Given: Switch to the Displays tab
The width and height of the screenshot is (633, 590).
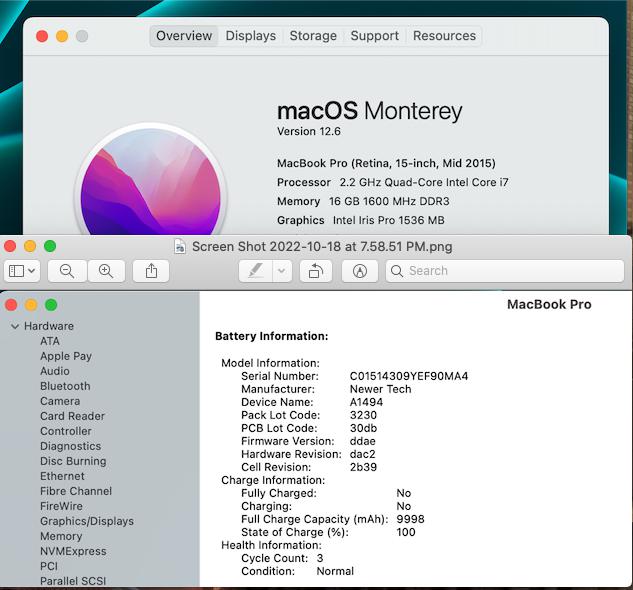Looking at the screenshot, I should [x=251, y=36].
